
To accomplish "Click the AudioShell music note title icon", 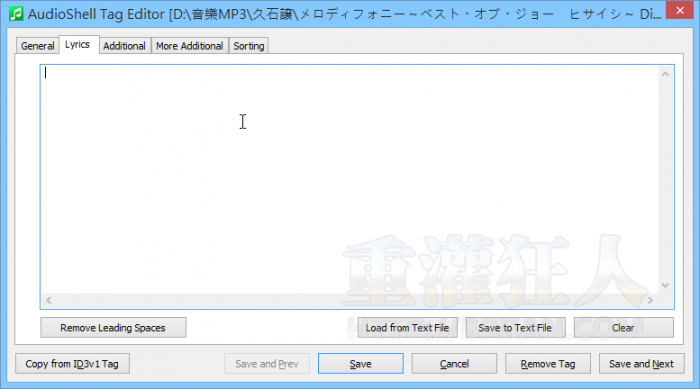I will coord(16,14).
